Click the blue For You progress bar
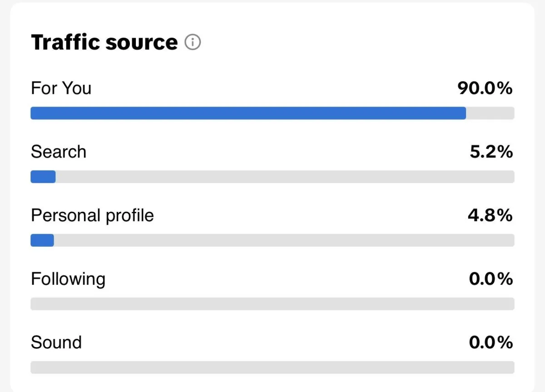This screenshot has height=392, width=545. coord(248,113)
